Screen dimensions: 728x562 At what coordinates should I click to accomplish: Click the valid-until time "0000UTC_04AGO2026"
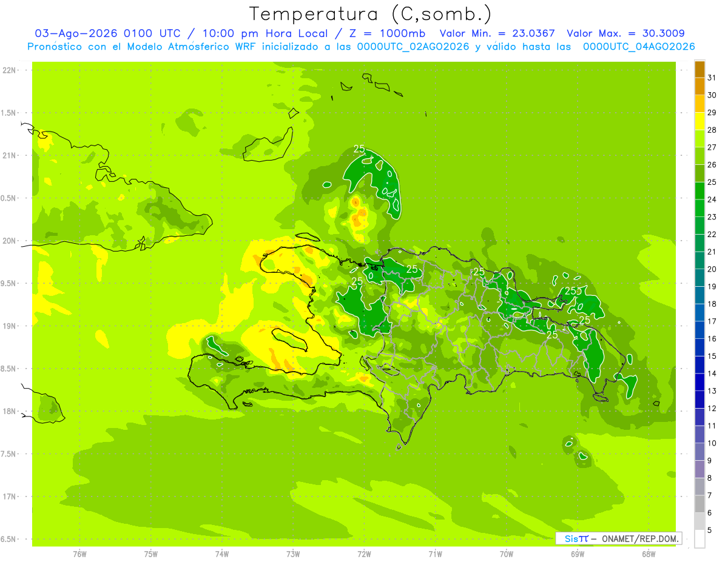639,47
